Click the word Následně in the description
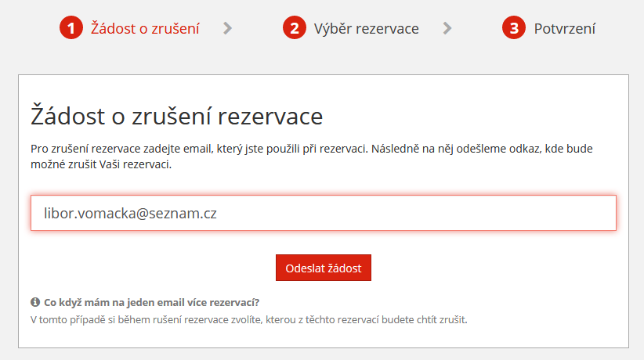 click(x=395, y=148)
